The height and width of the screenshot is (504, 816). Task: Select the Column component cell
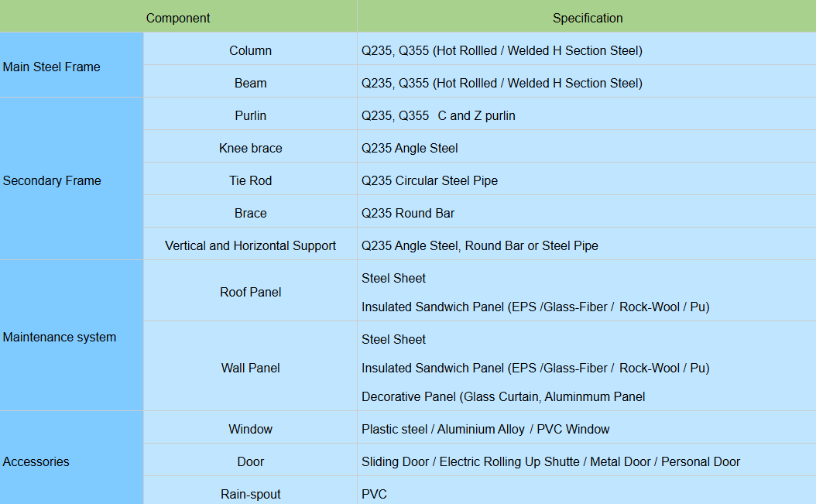(x=250, y=50)
